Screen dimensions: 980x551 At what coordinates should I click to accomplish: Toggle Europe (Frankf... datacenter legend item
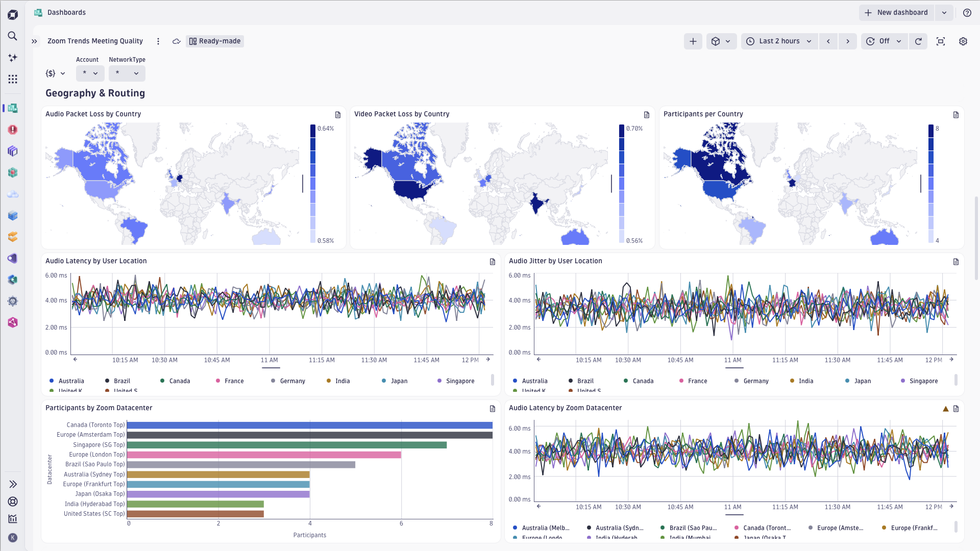tap(910, 528)
